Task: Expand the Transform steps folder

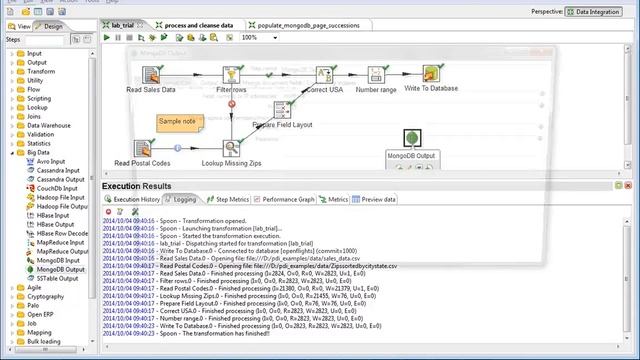Action: coord(12,71)
